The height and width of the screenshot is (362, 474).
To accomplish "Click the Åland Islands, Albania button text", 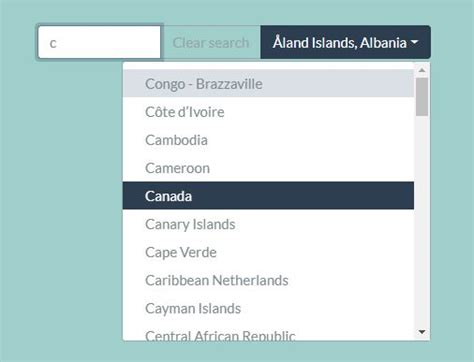I will click(340, 43).
